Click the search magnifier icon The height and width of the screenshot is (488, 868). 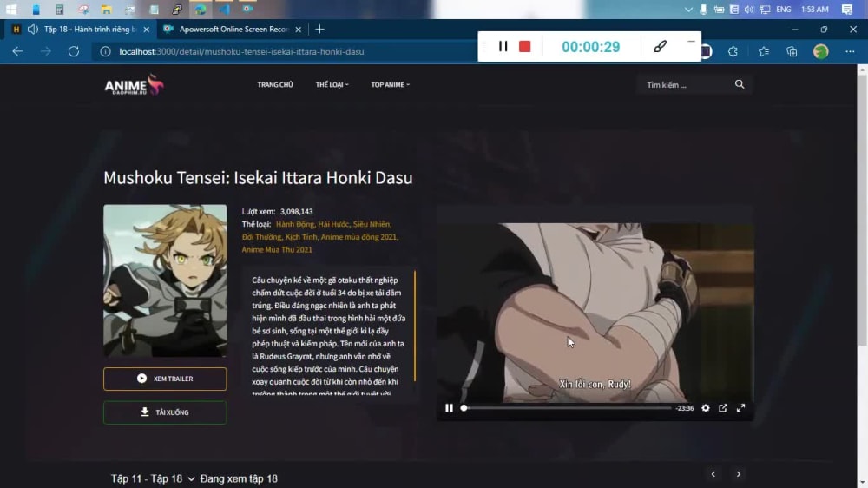[x=740, y=84]
